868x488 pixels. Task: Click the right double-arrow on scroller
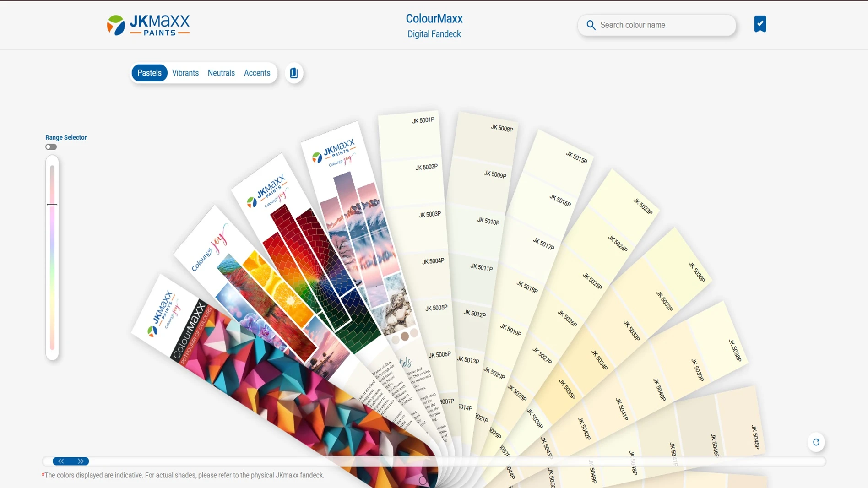coord(81,461)
